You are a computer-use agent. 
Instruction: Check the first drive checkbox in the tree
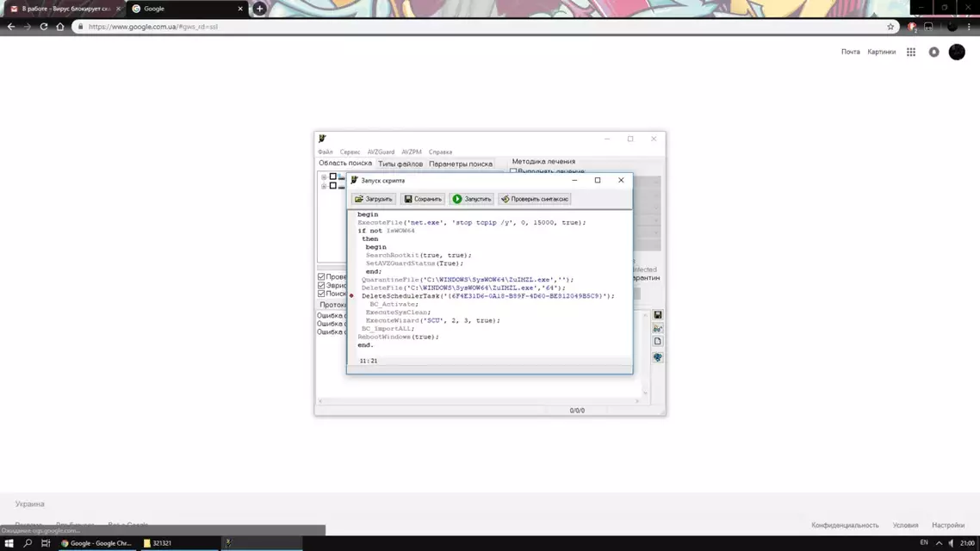(x=333, y=176)
